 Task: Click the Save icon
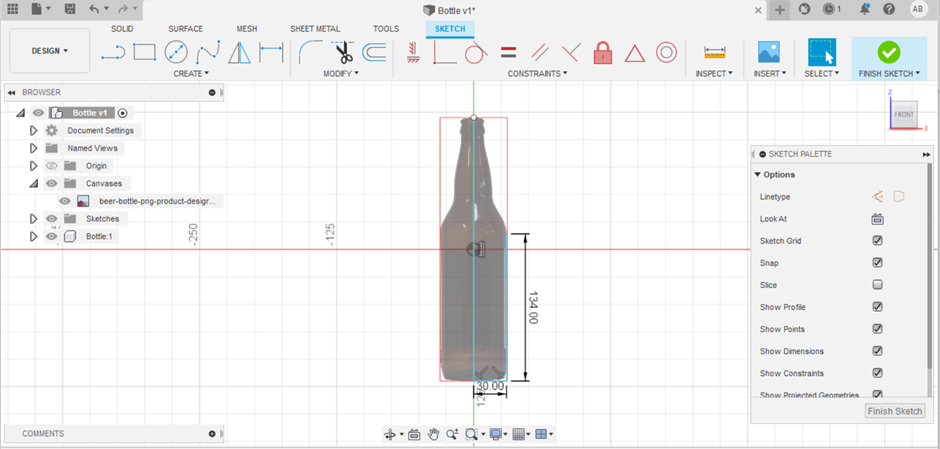(x=70, y=9)
